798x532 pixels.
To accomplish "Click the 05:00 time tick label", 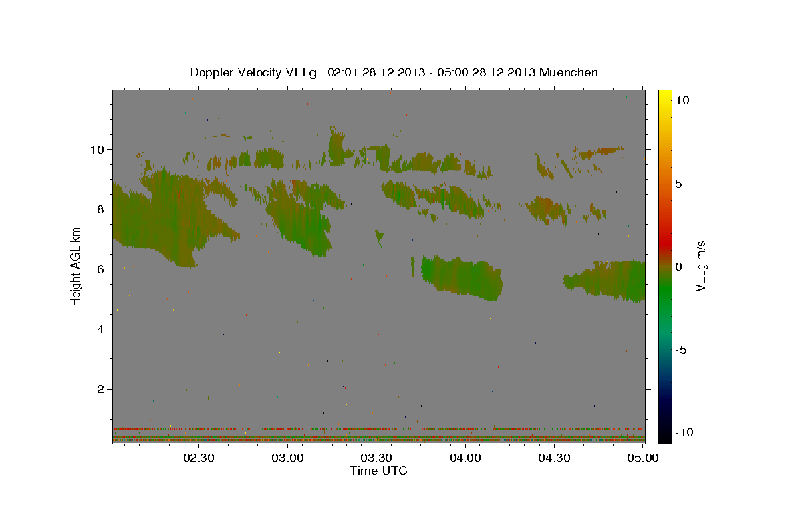I will pyautogui.click(x=643, y=458).
